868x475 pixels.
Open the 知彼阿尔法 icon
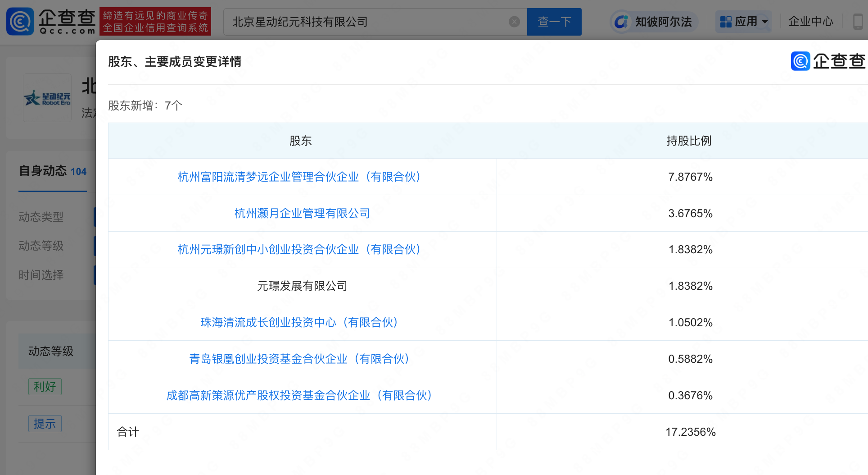[x=622, y=22]
